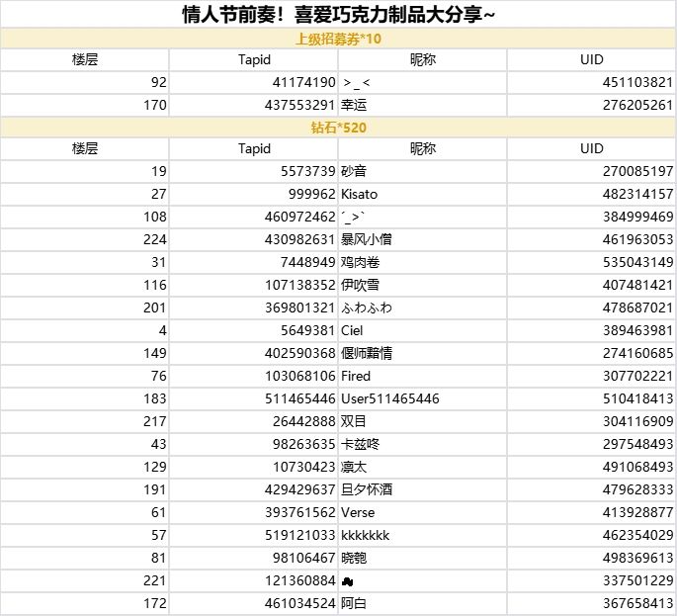The height and width of the screenshot is (616, 677).
Task: Select the nickname "kkkkkkk"
Action: pos(365,535)
